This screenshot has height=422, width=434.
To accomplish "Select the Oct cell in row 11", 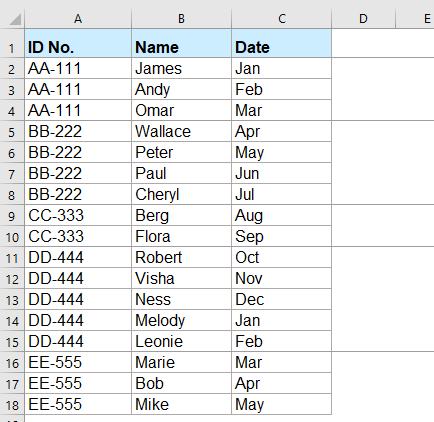I will [282, 257].
